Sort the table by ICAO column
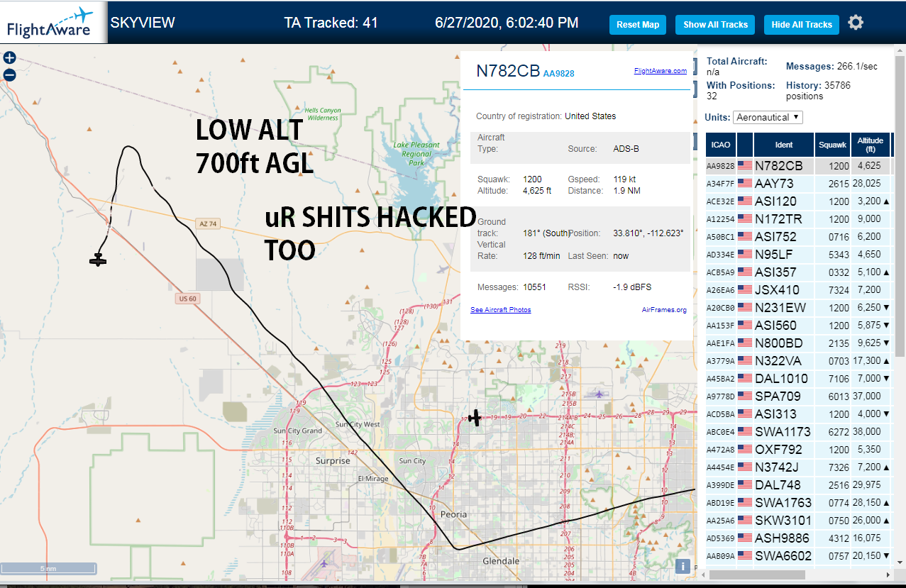 pos(721,145)
